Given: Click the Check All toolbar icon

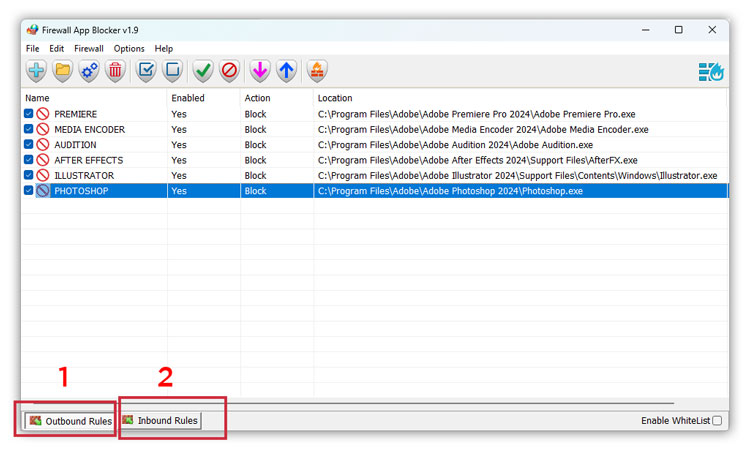Looking at the screenshot, I should coord(146,71).
